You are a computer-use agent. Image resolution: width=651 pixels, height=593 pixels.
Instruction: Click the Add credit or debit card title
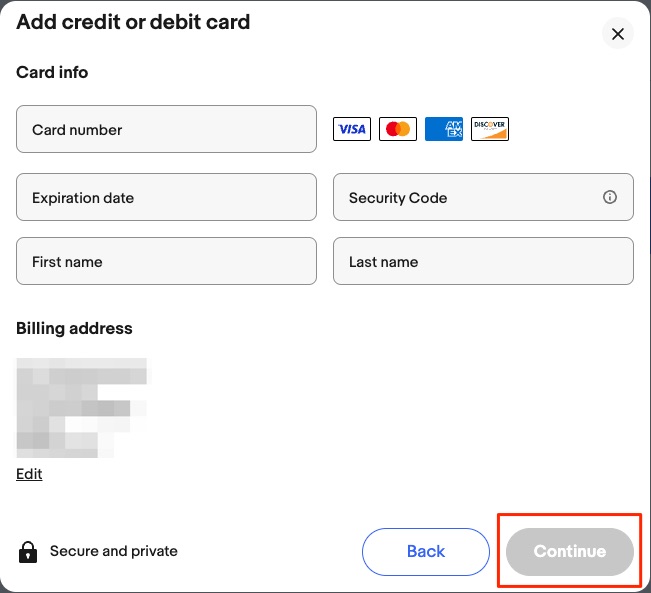(133, 21)
